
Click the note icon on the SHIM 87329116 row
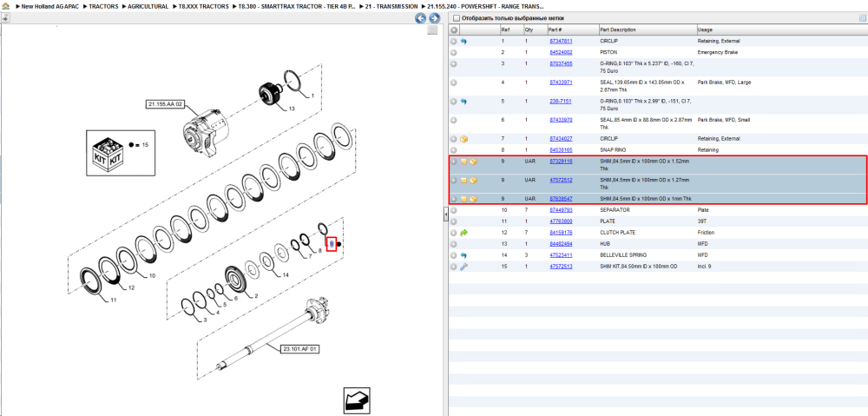click(x=464, y=162)
